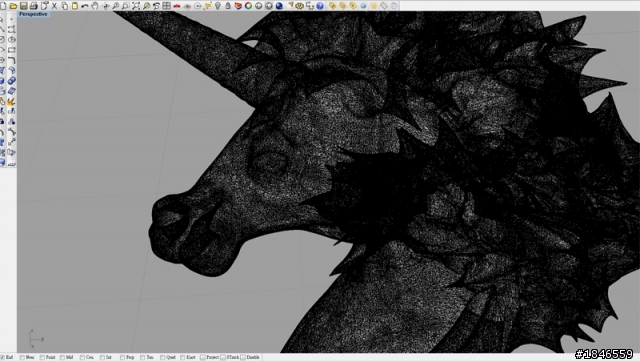Viewport: 640px width, 362px height.
Task: Open Help with the question mark icon
Action: click(x=320, y=6)
